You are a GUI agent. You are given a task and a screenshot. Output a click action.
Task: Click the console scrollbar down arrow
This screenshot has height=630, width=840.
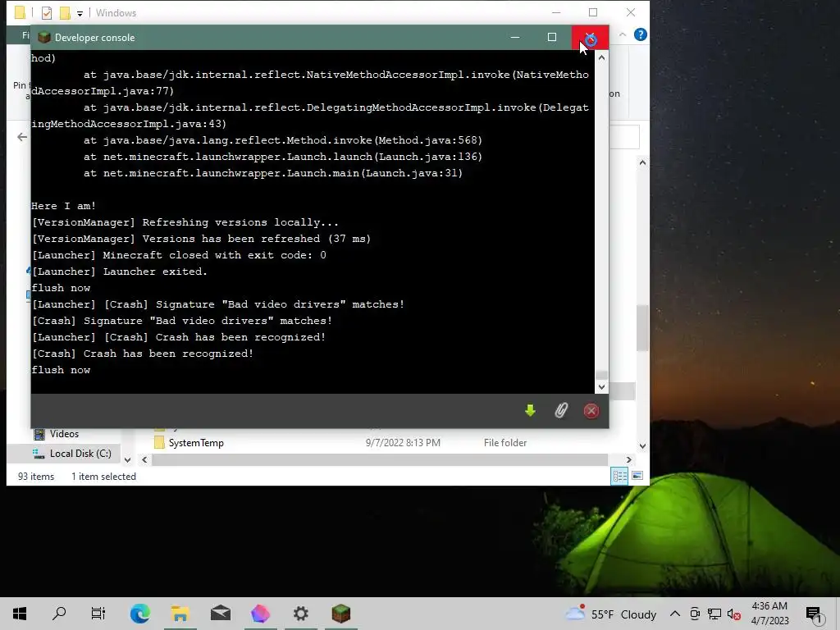click(x=601, y=387)
